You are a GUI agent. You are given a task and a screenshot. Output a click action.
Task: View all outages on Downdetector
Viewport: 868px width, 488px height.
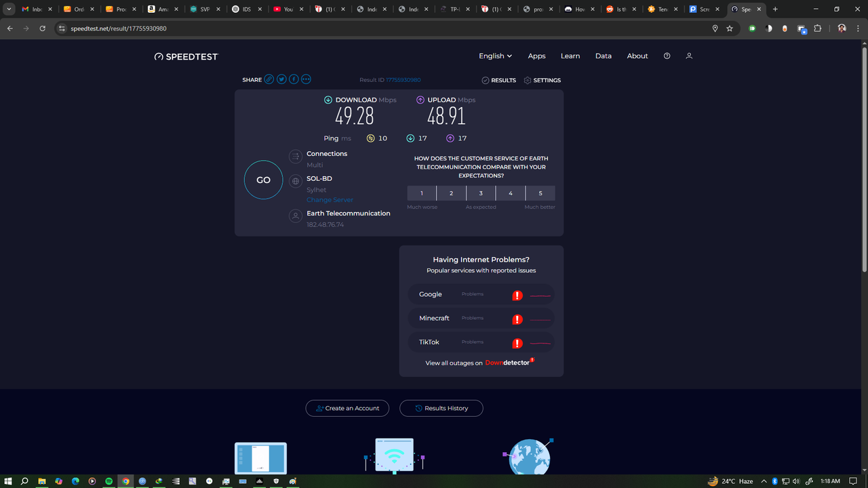tap(480, 363)
